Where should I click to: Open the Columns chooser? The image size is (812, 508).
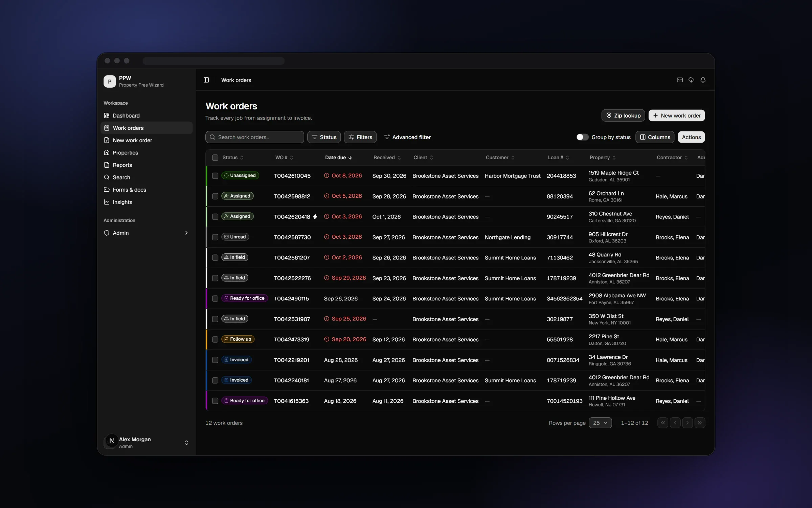(655, 137)
